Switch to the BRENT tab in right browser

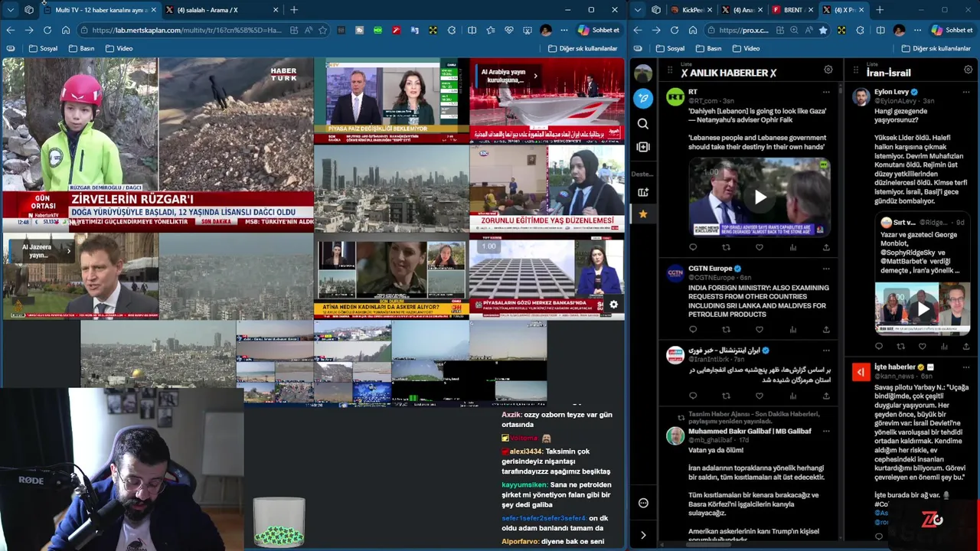tap(792, 10)
